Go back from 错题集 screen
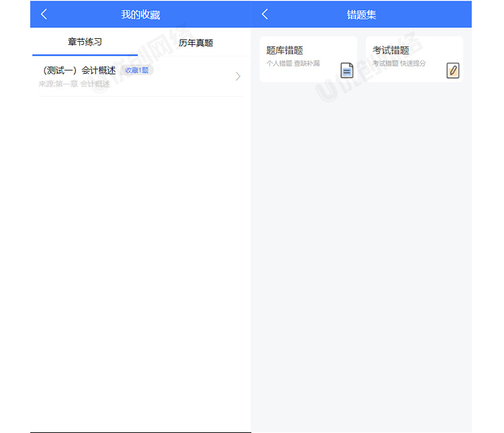 265,14
